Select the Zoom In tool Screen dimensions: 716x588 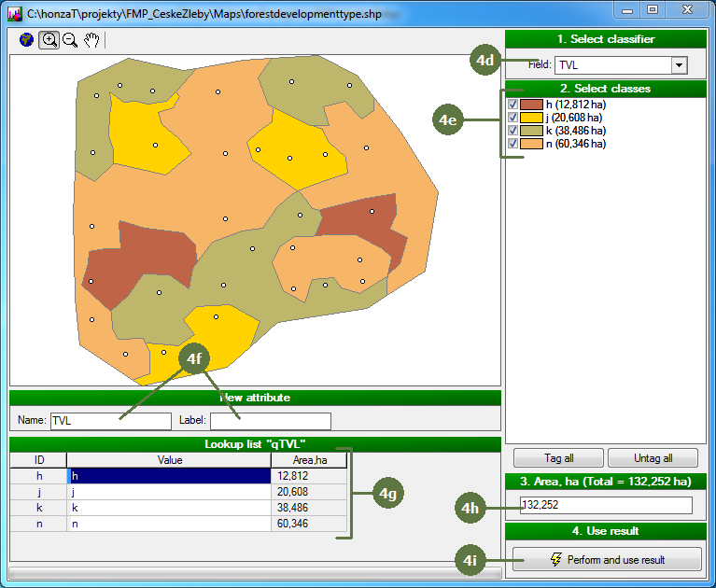coord(49,40)
